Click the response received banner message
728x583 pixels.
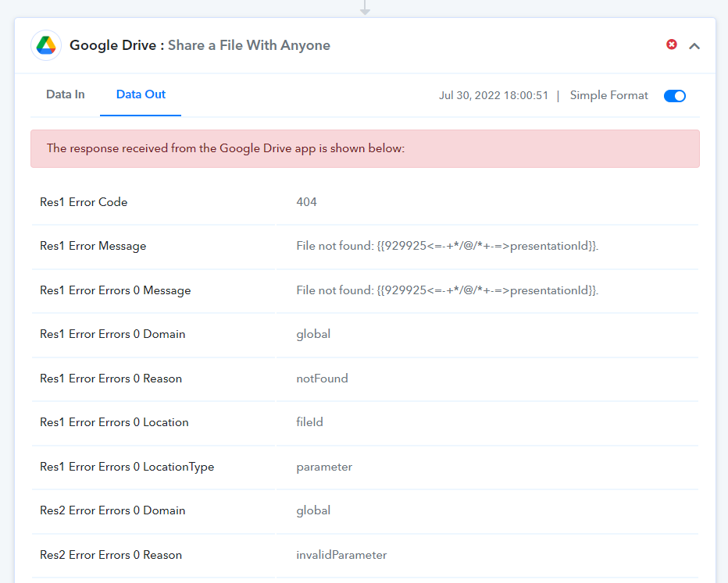(x=365, y=149)
